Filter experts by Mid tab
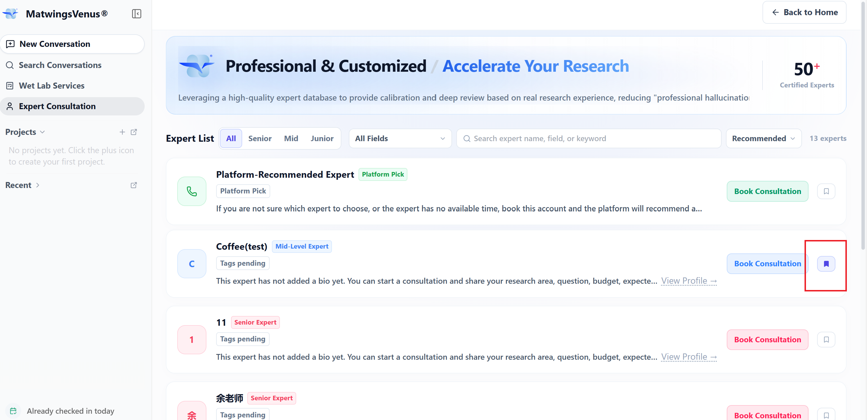 pyautogui.click(x=291, y=138)
